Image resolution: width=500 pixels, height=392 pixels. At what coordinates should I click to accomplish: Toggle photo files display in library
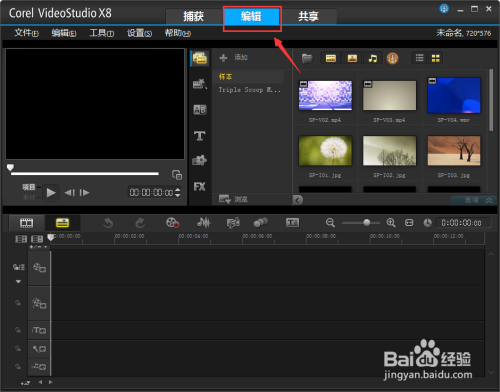click(352, 58)
